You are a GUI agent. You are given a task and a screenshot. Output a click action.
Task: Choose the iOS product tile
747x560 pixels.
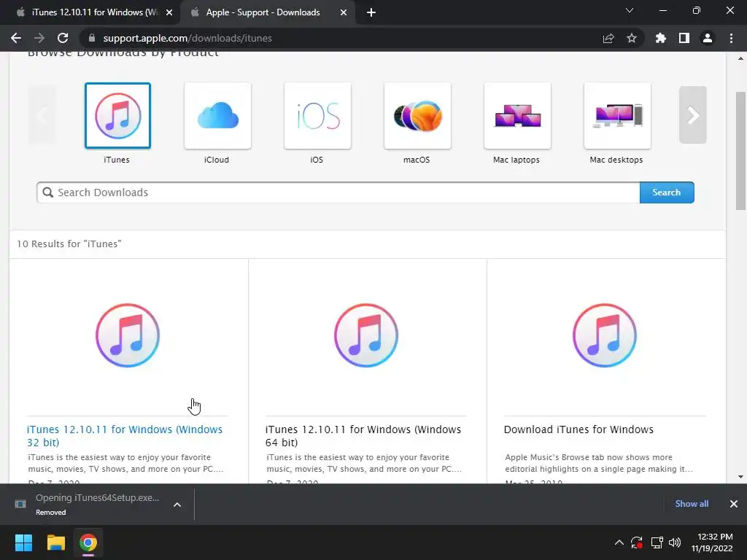click(x=318, y=116)
